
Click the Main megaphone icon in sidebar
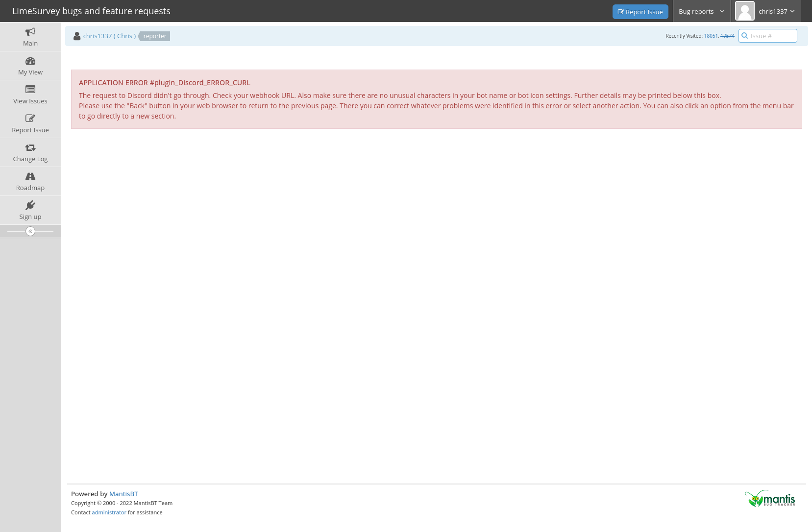30,32
